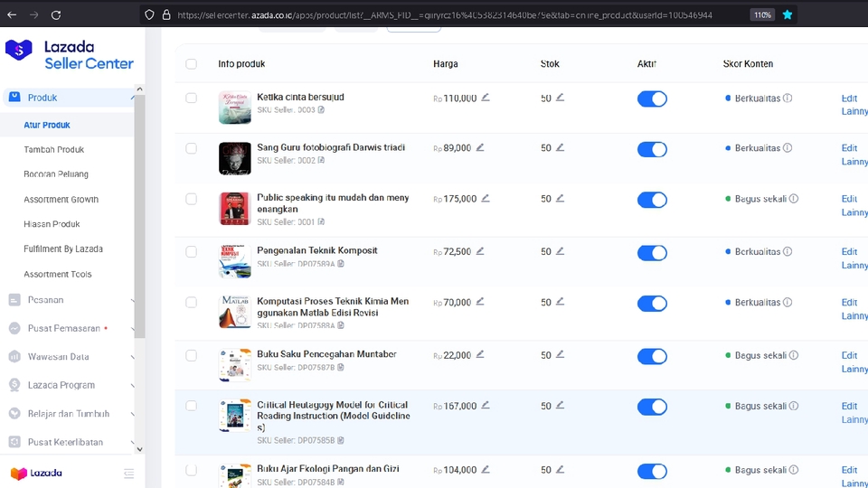The image size is (868, 488).
Task: Open Assortment Growth menu item
Action: 61,199
